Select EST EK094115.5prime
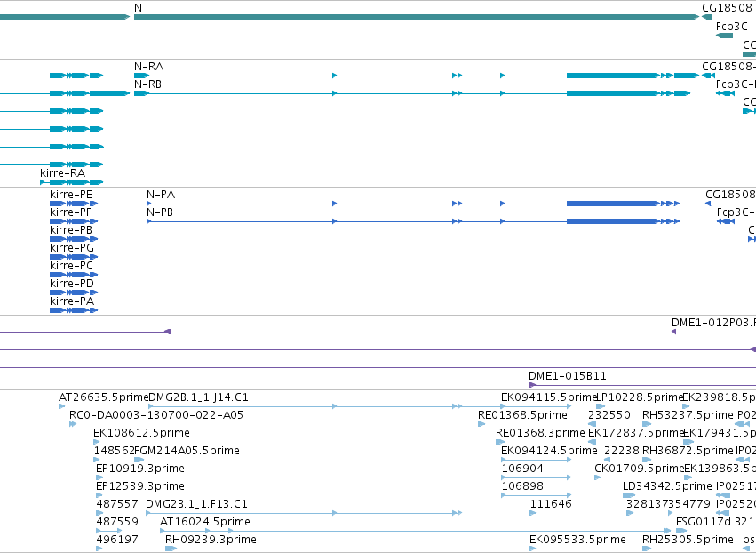This screenshot has height=553, width=756. tap(549, 397)
